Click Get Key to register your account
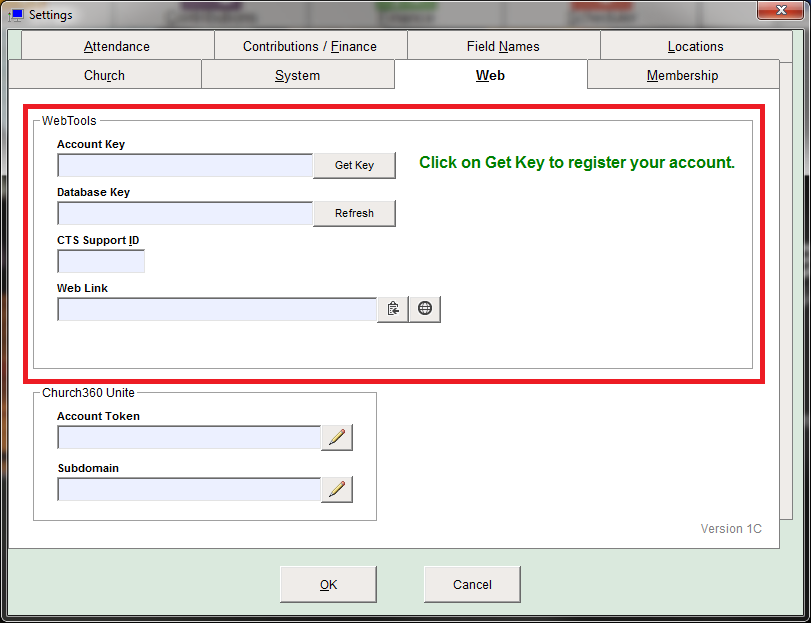 coord(354,165)
